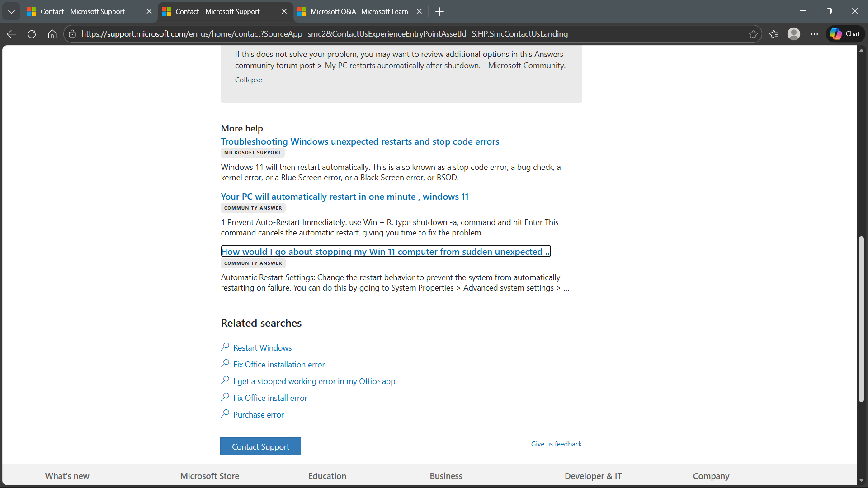Go to browser home page
Image resolution: width=868 pixels, height=488 pixels.
tap(52, 34)
